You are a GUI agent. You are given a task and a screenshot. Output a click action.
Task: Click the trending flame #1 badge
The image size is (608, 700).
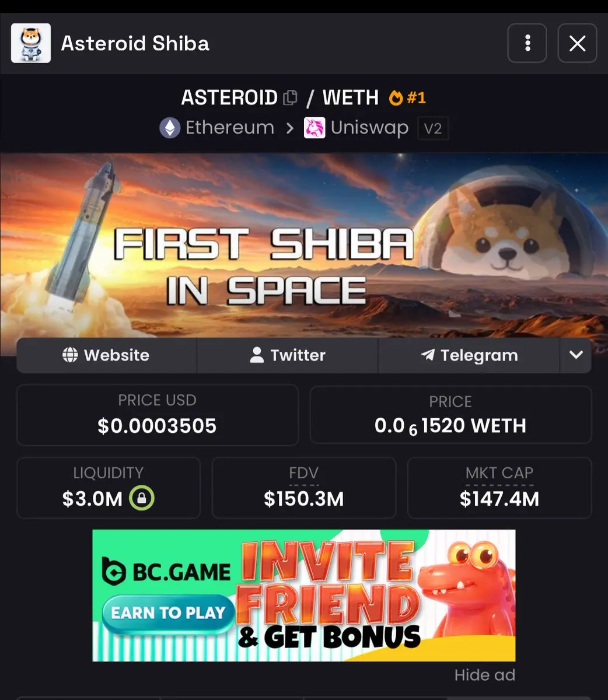407,97
